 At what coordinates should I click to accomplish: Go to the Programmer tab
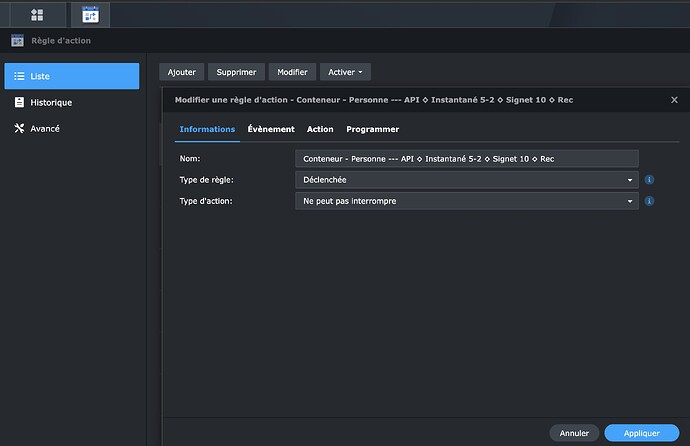click(372, 129)
